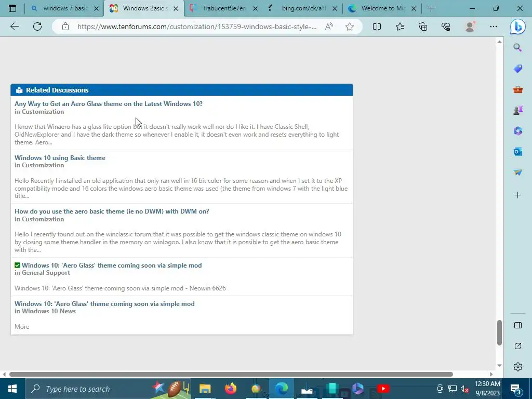Refresh the tenforums page
This screenshot has height=399, width=532.
coord(37,26)
